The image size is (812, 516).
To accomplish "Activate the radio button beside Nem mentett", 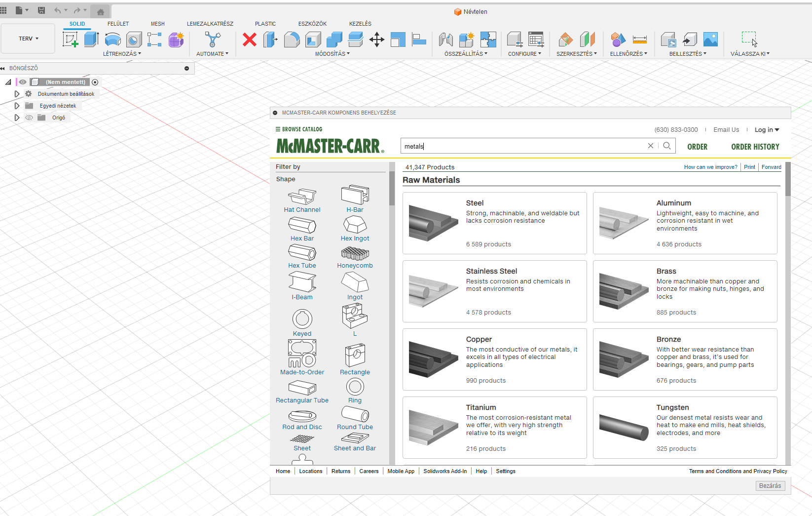I will 95,82.
